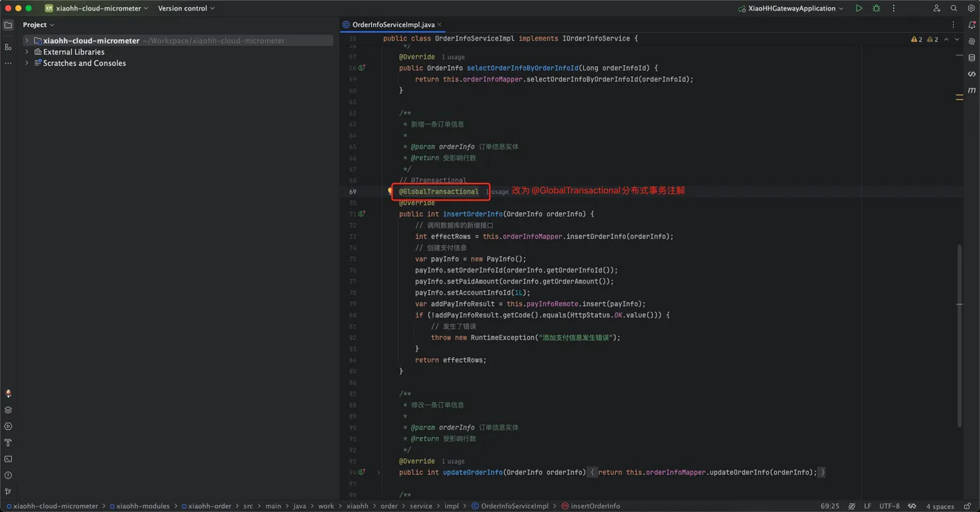Click the service breadcrumb segment
This screenshot has width=980, height=512.
(x=421, y=506)
